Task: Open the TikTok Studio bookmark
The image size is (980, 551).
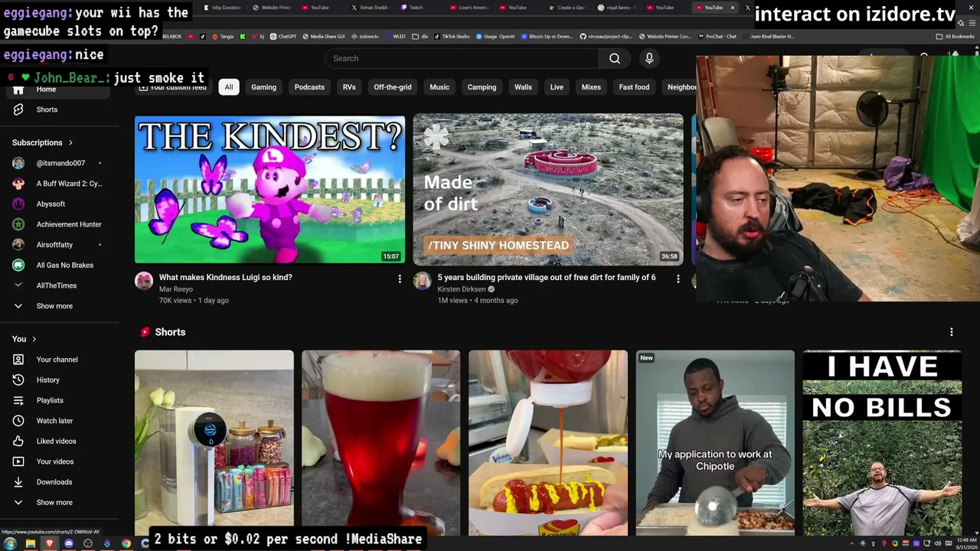Action: tap(452, 37)
